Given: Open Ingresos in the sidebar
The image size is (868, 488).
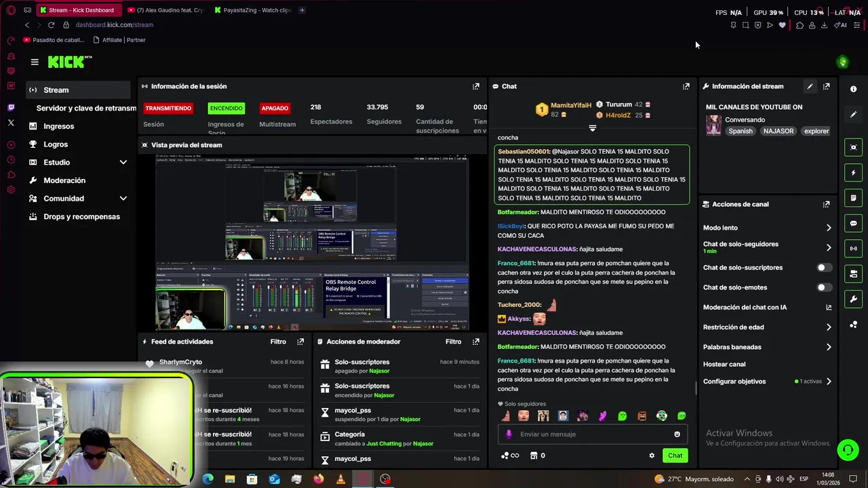Looking at the screenshot, I should 79,126.
